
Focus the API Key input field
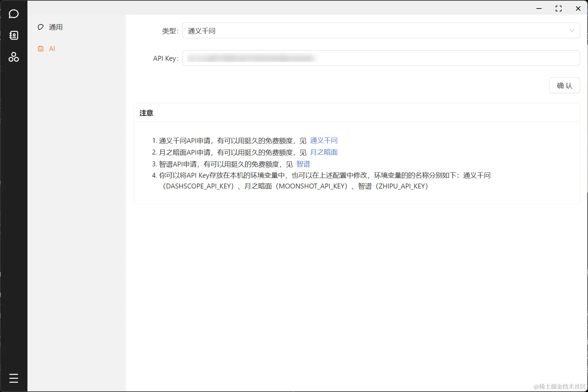(x=381, y=58)
